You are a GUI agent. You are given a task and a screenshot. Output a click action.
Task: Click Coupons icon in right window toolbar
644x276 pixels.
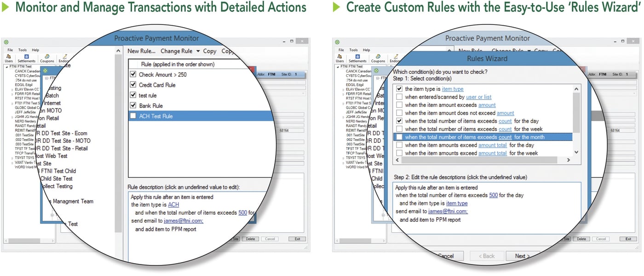pos(378,58)
